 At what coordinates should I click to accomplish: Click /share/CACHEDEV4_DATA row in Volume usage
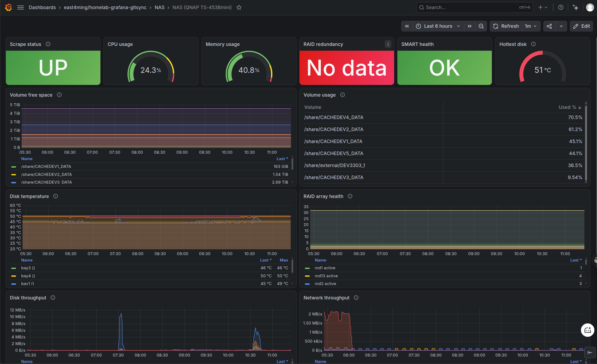click(443, 117)
